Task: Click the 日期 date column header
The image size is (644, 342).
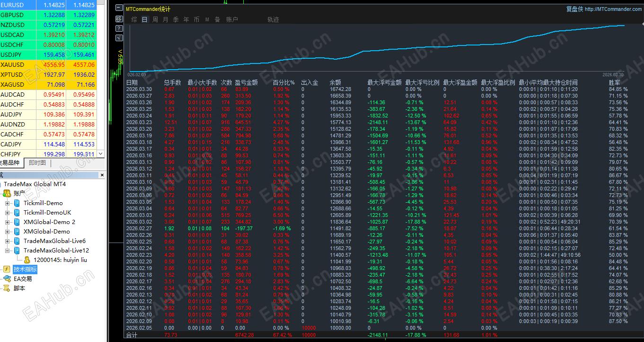Action: click(x=132, y=82)
